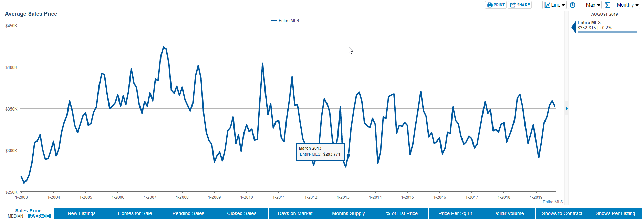Toggle Entire MLS series in chart legend
Image resolution: width=644 pixels, height=220 pixels.
(285, 21)
